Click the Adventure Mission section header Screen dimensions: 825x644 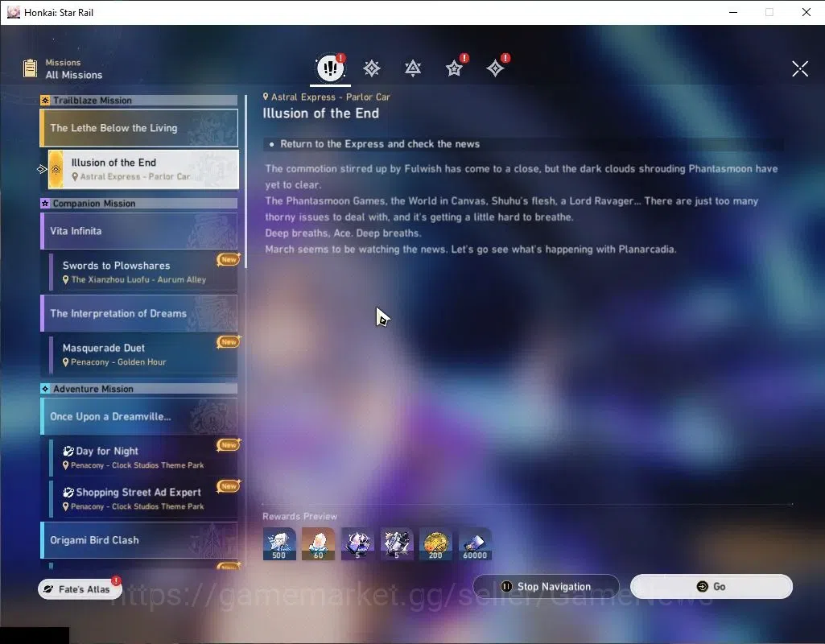[x=139, y=389]
